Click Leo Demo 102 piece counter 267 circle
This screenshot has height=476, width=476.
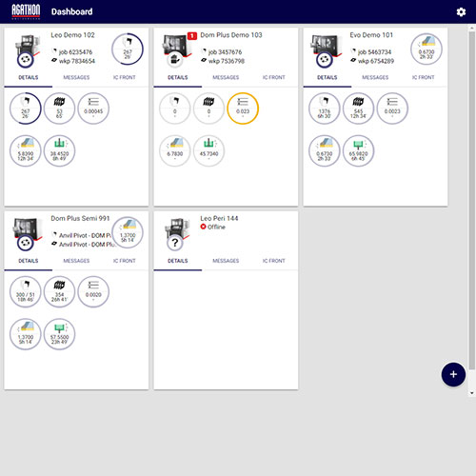click(26, 109)
